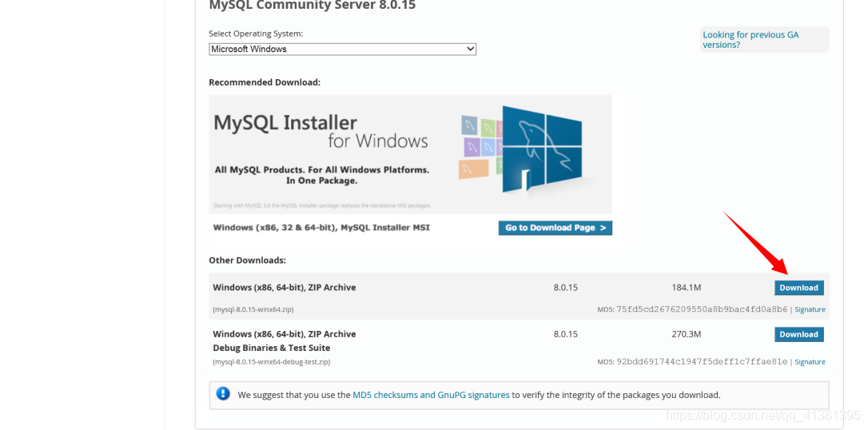Click the 'Other Downloads:' label
Image resolution: width=868 pixels, height=430 pixels.
click(248, 260)
